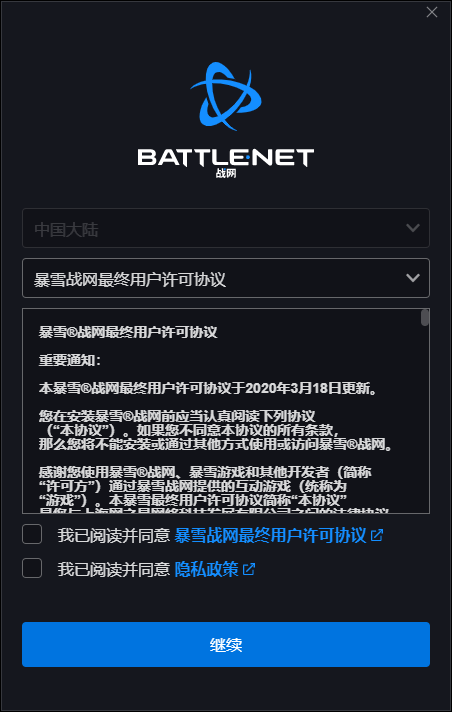
Task: Click the blue 继续 button
Action: 226,644
